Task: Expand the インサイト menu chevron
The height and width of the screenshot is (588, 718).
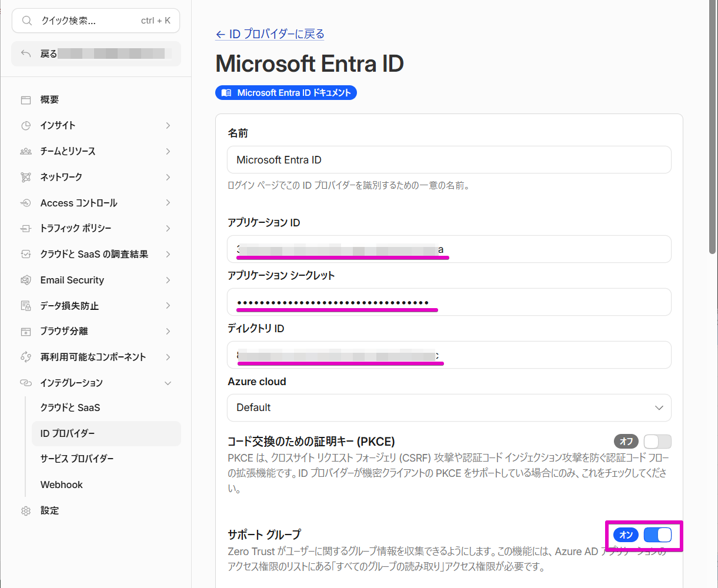Action: coord(168,125)
